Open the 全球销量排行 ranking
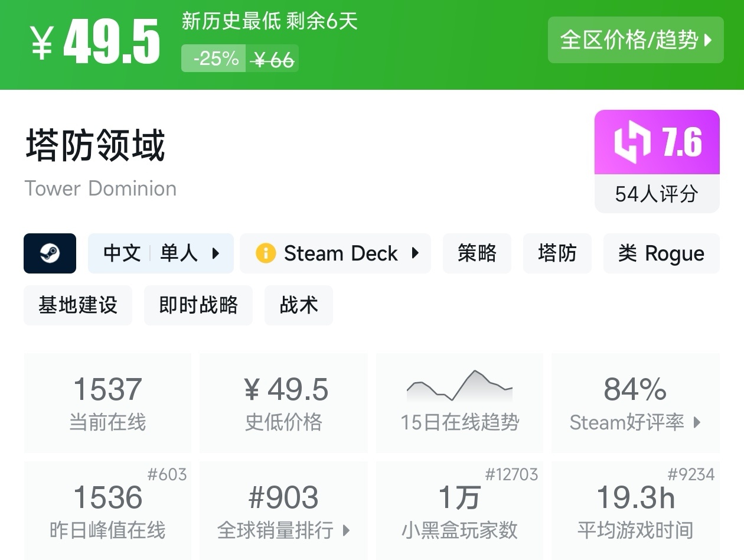 pyautogui.click(x=283, y=531)
